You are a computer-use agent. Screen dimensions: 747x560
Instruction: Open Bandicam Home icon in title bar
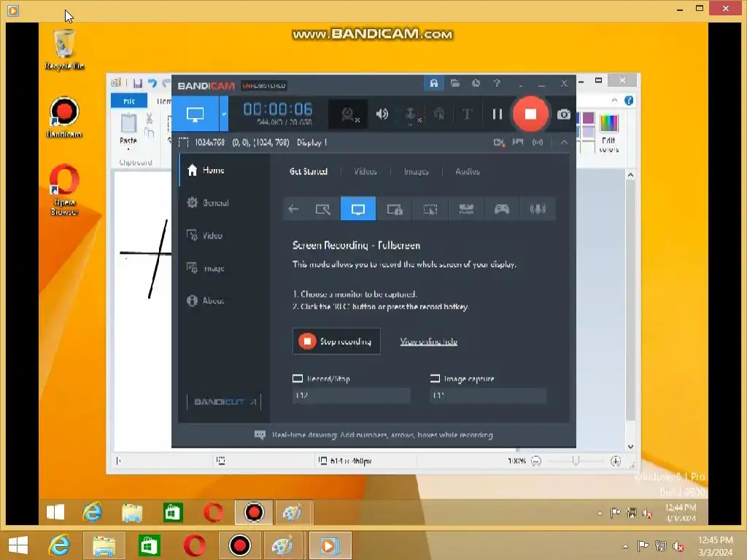point(433,84)
